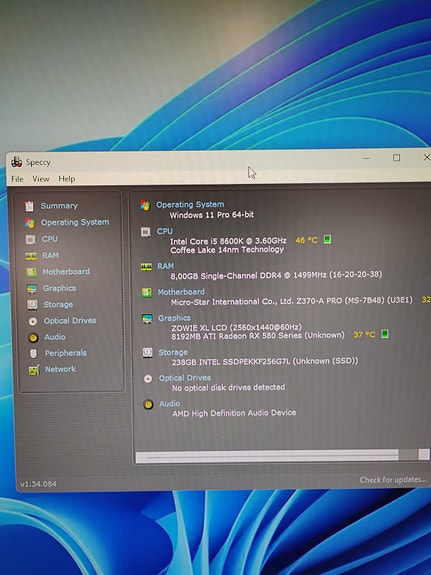Click the CPU heading link in summary

[165, 231]
